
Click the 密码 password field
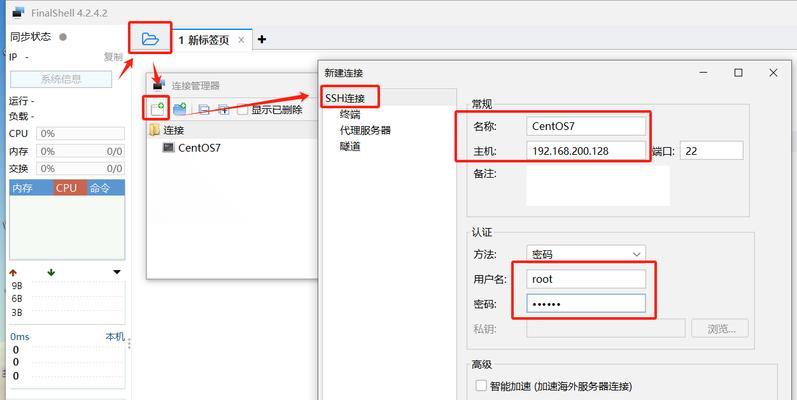(x=586, y=303)
